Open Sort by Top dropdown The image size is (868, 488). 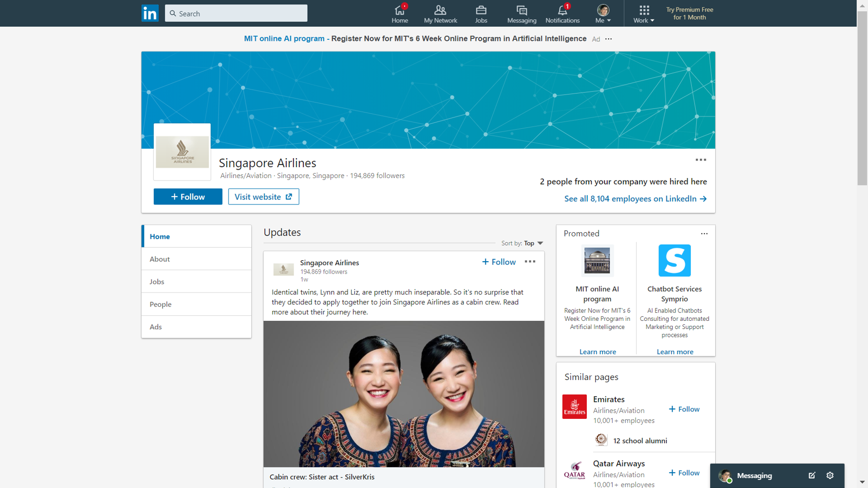(533, 243)
